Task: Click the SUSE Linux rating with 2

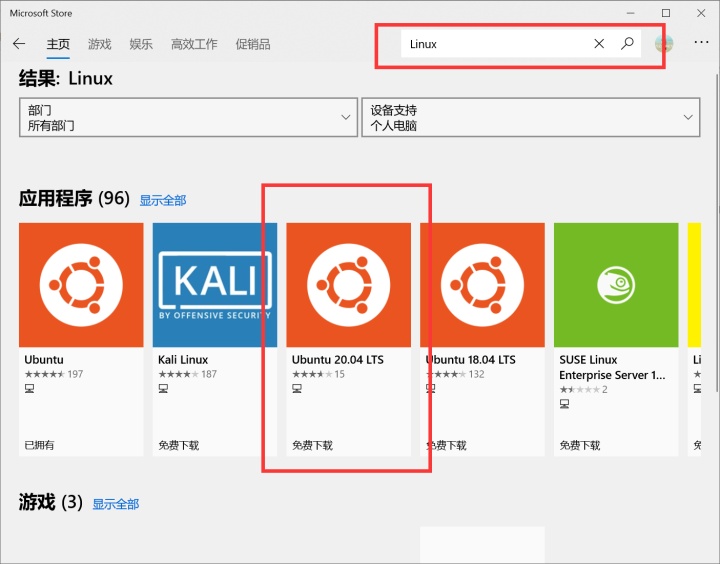Action: tap(583, 389)
